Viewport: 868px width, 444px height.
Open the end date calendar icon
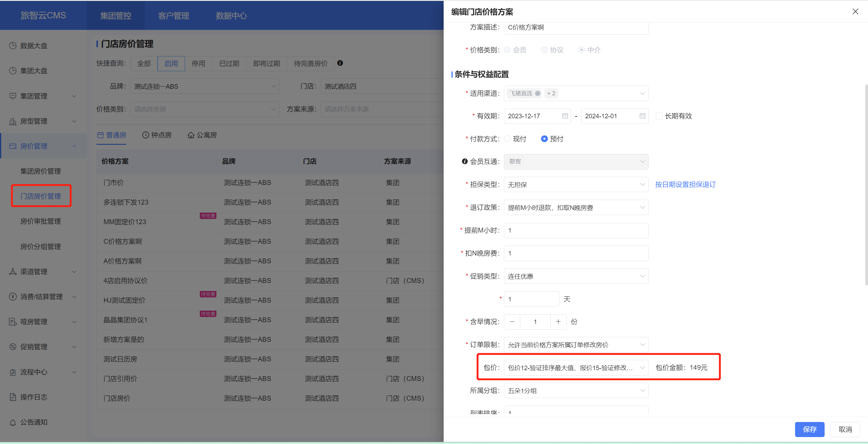point(643,116)
